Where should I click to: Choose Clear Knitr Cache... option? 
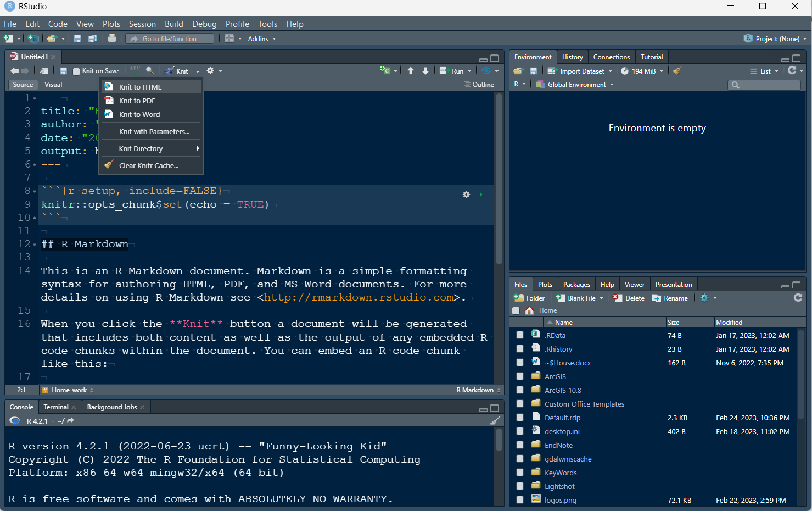click(151, 165)
